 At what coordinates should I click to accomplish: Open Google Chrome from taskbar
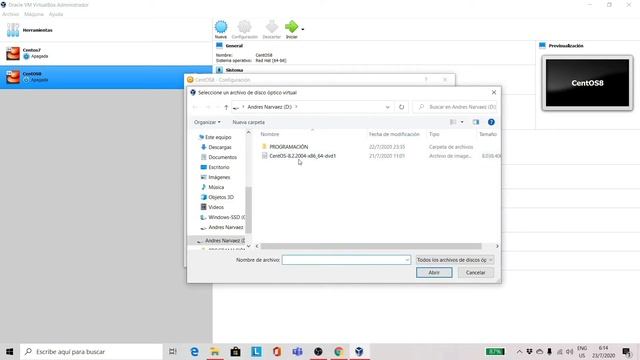tap(339, 351)
